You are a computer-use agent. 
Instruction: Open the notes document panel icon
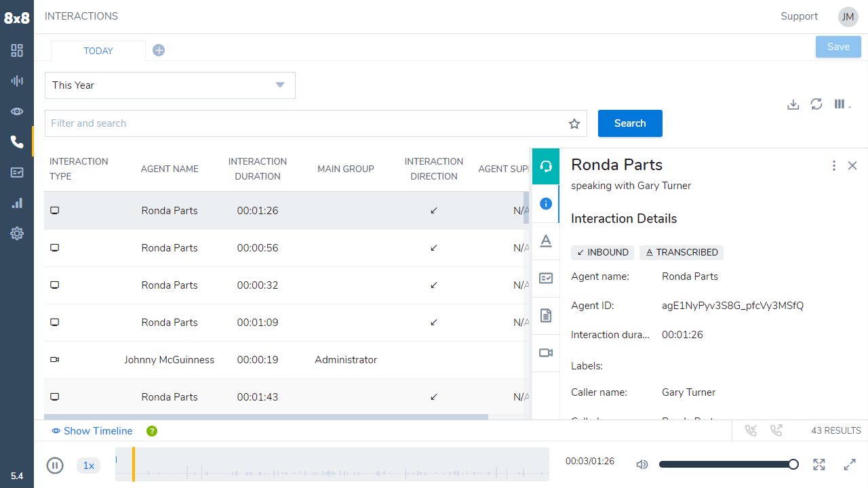(546, 315)
